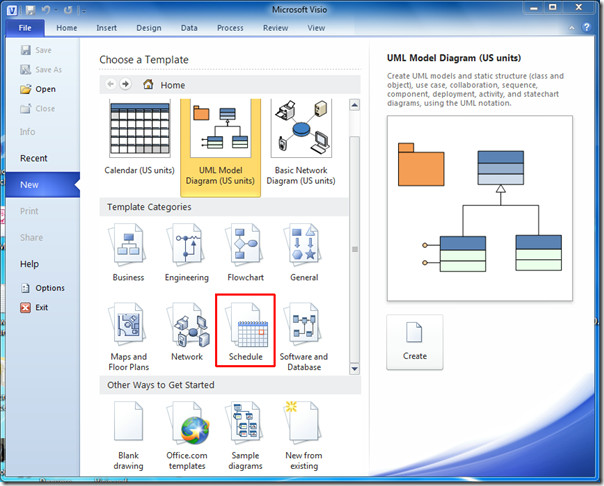The image size is (604, 486).
Task: Open the File tab
Action: click(x=25, y=28)
